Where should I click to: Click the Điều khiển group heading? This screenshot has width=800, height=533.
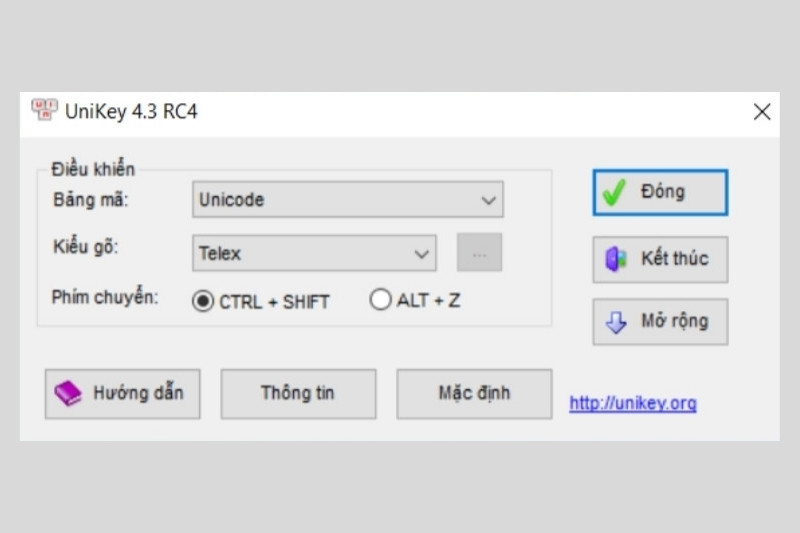[93, 169]
